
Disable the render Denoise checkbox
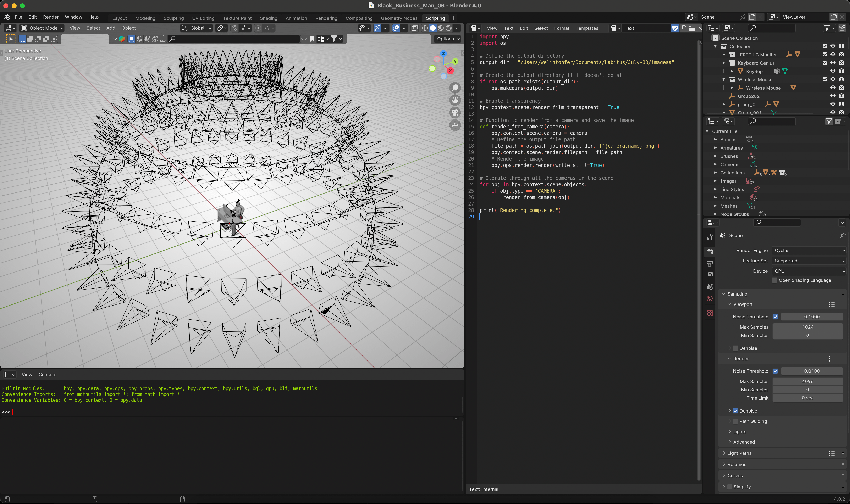[735, 411]
